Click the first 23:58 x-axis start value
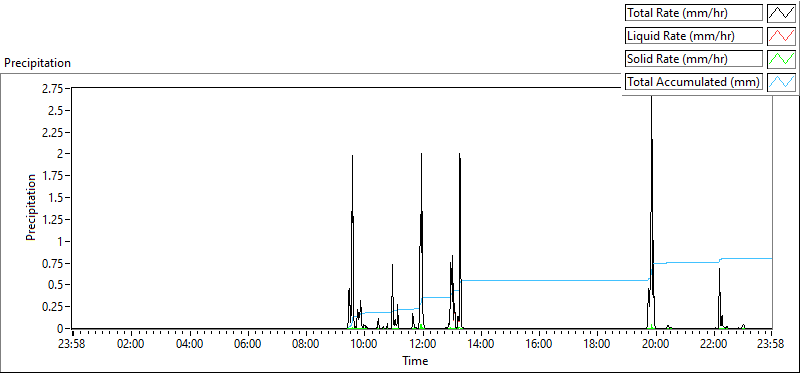 tap(72, 343)
